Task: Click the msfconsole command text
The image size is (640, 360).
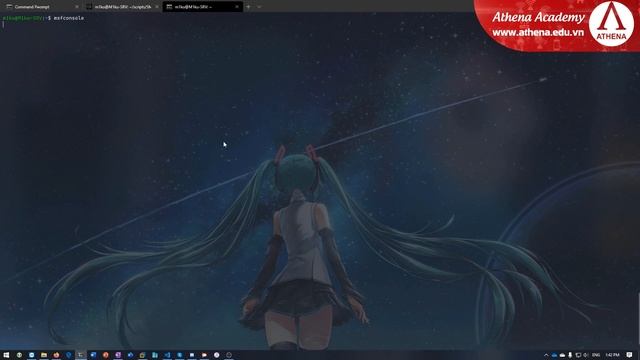Action: coord(69,18)
